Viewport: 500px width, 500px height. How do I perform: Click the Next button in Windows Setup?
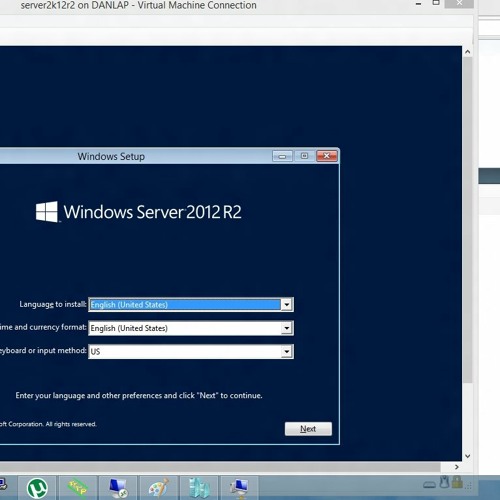coord(308,429)
